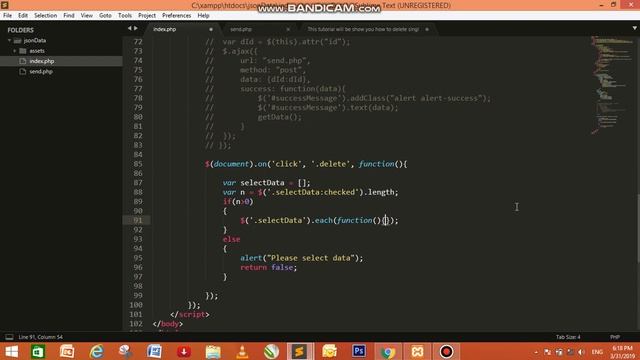Open send.php from the sidebar
Screen dimensions: 640x360
(x=41, y=71)
